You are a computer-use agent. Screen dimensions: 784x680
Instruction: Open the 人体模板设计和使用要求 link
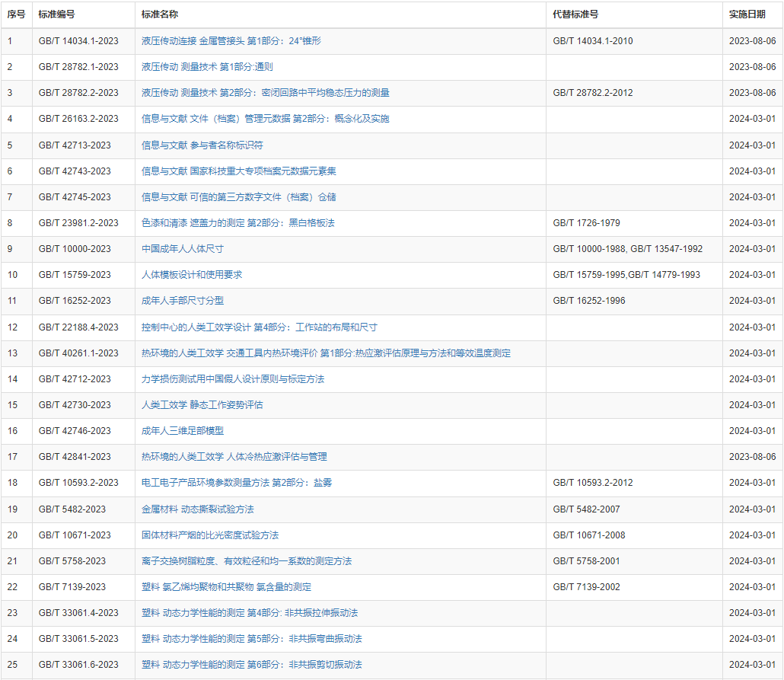pyautogui.click(x=192, y=275)
